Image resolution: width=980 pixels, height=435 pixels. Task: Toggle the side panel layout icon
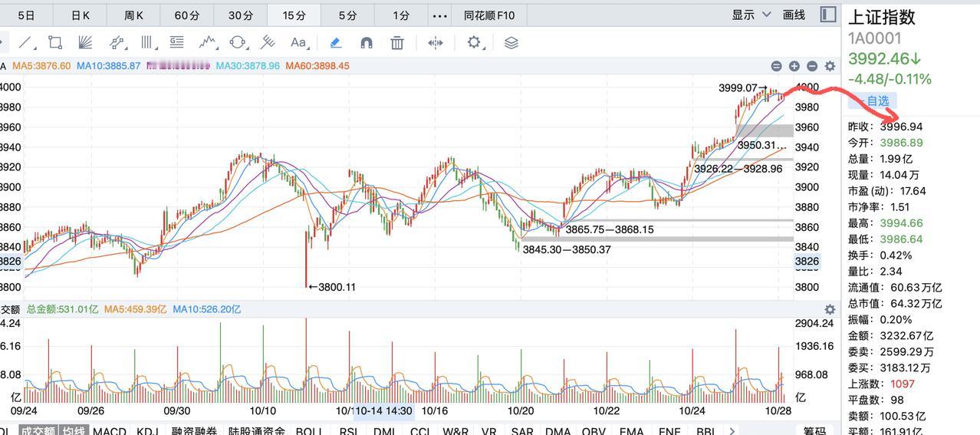(x=827, y=15)
